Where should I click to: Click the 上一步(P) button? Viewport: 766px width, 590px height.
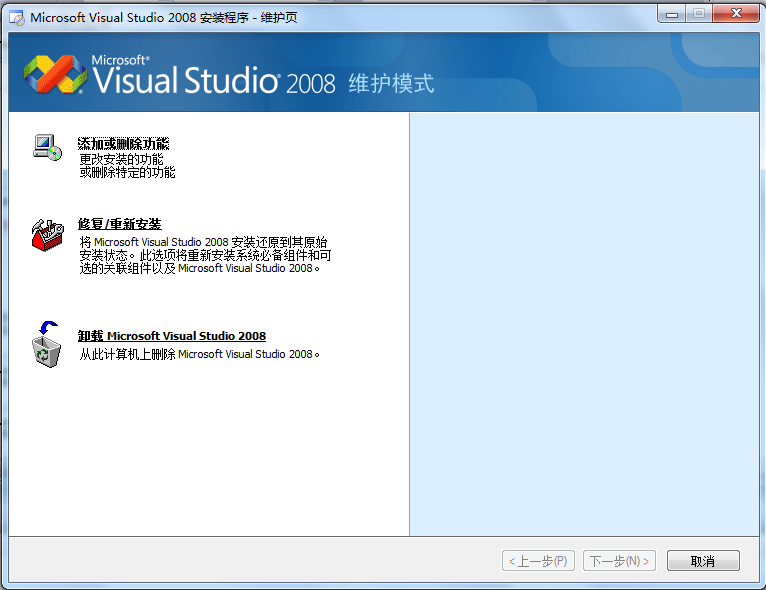point(538,561)
